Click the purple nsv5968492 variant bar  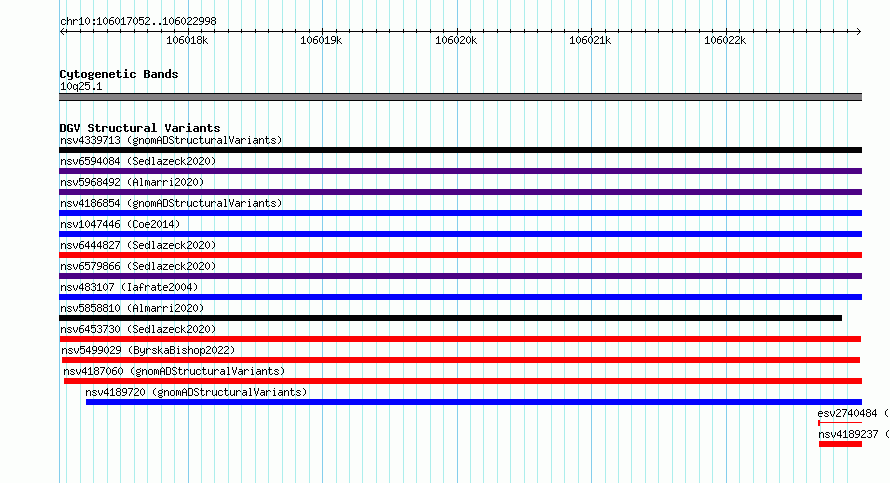(x=460, y=192)
